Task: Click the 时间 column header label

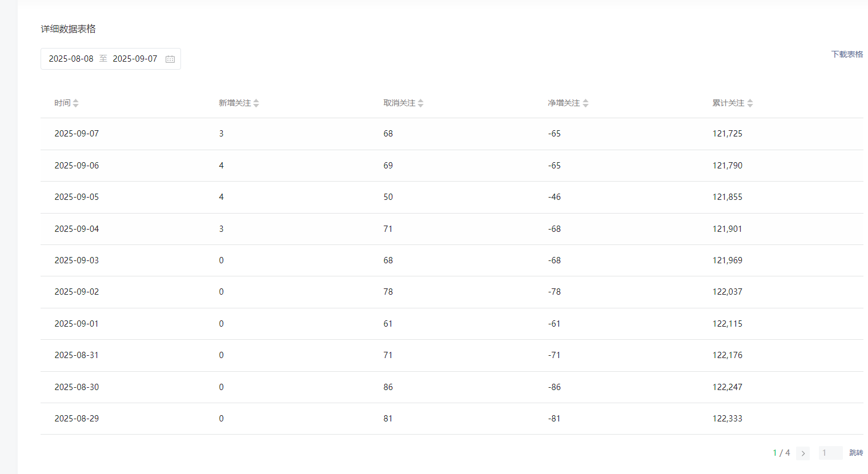Action: tap(62, 103)
